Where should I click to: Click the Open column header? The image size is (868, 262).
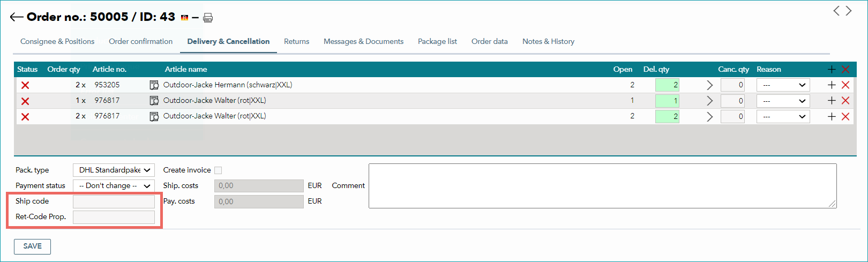pyautogui.click(x=623, y=69)
